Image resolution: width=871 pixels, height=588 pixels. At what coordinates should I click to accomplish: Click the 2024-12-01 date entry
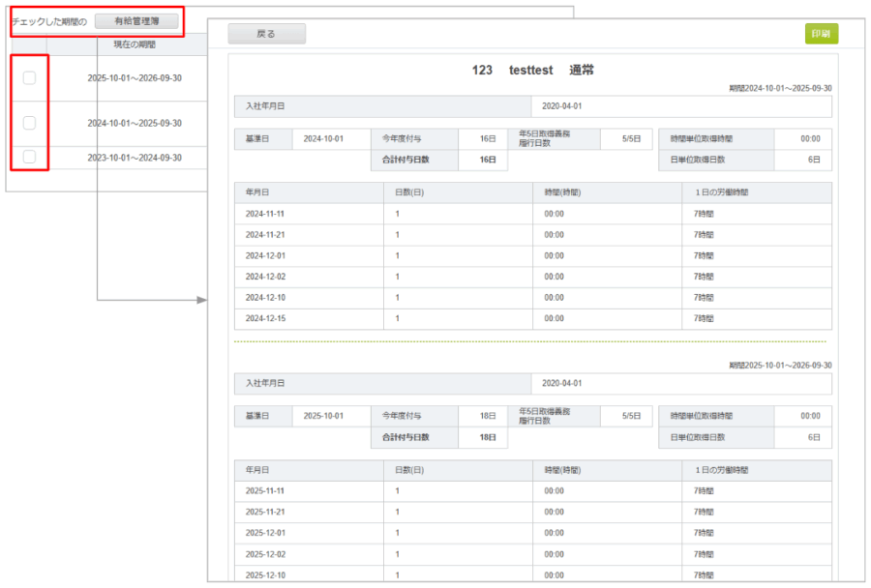coord(265,256)
